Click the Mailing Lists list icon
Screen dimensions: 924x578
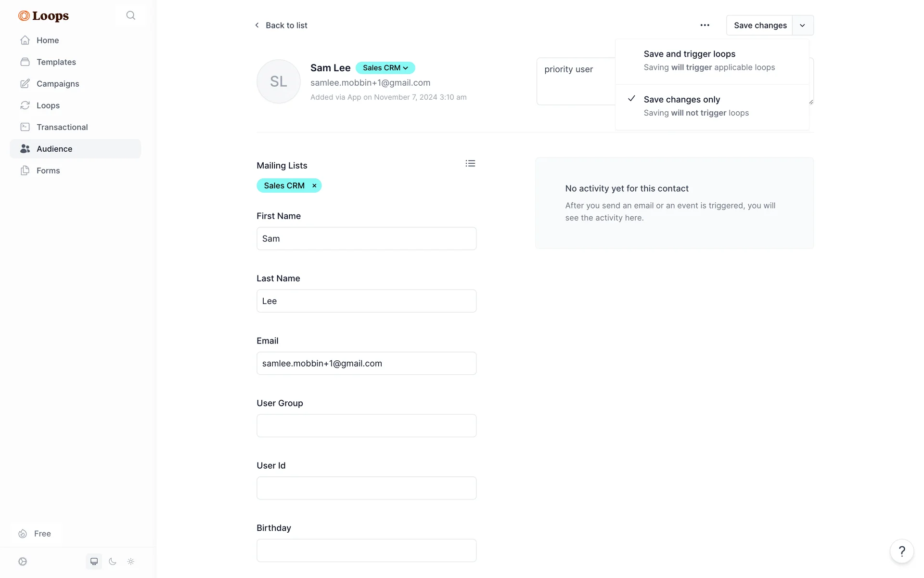click(470, 164)
